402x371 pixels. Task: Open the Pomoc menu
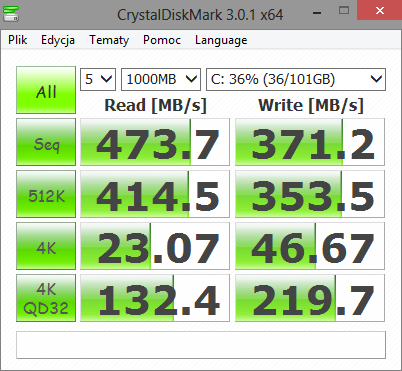click(162, 40)
